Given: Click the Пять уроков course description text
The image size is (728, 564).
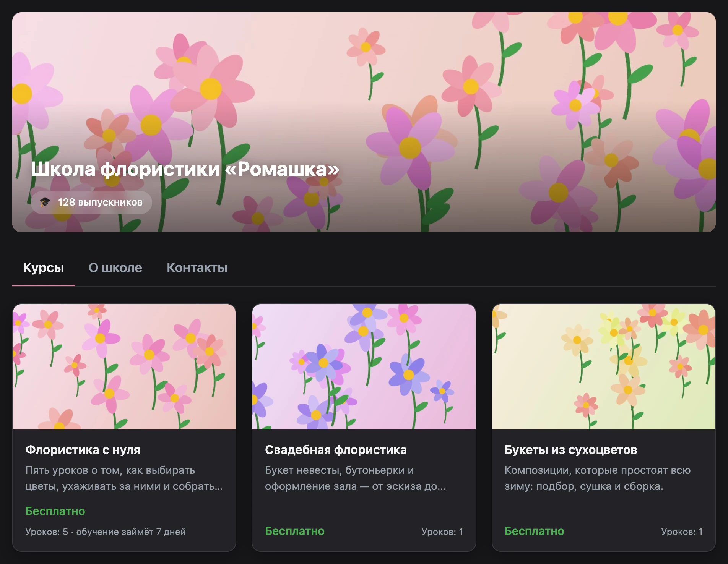Looking at the screenshot, I should click(x=124, y=478).
